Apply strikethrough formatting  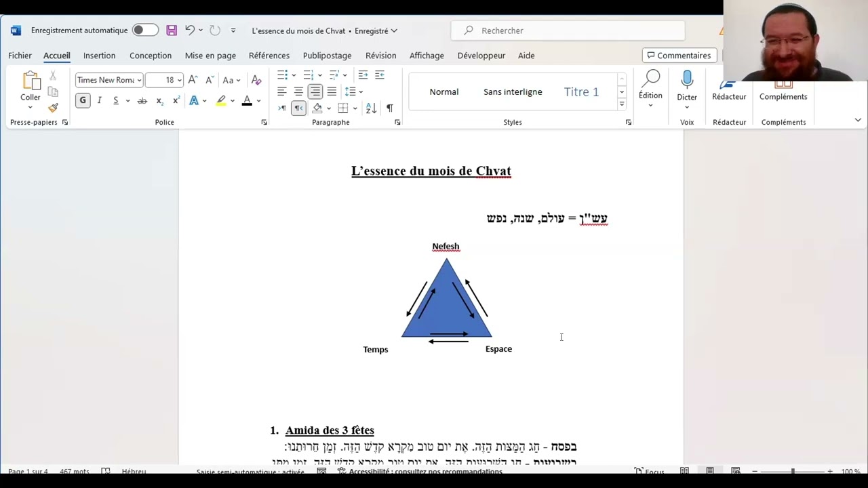click(142, 101)
